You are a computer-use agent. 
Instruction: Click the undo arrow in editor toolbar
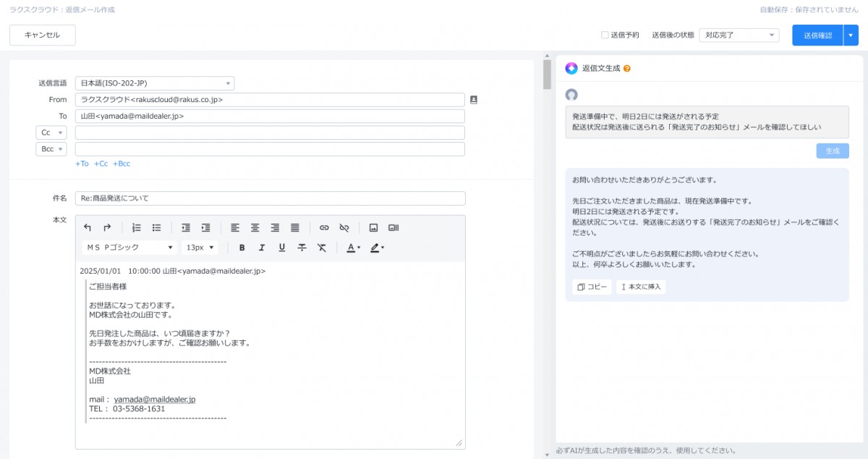click(x=88, y=227)
